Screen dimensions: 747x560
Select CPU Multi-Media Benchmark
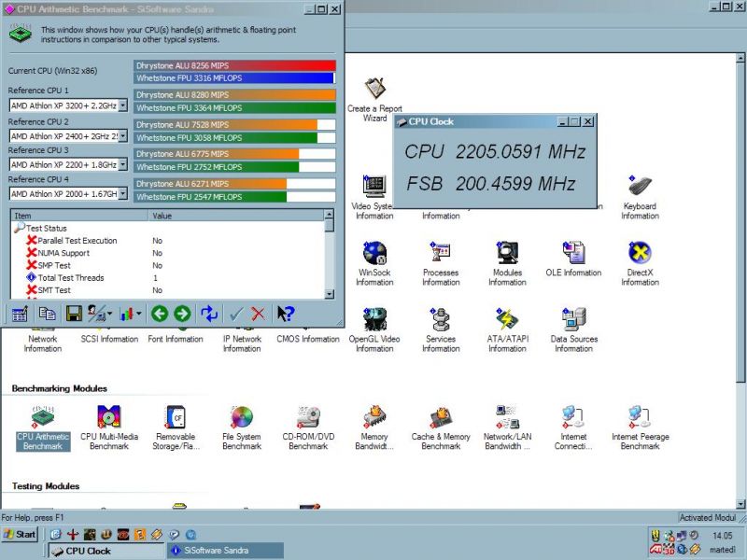(x=109, y=427)
